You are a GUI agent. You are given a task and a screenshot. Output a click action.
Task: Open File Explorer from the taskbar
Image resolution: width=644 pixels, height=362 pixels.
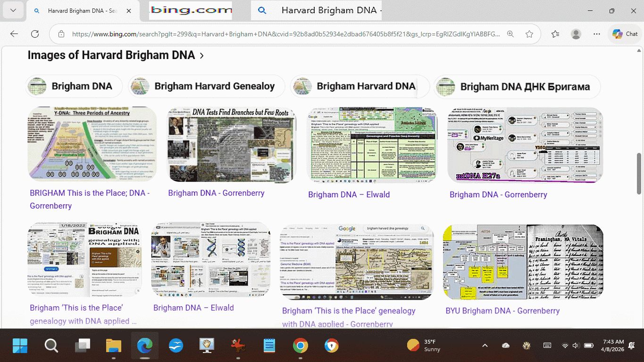tap(114, 346)
